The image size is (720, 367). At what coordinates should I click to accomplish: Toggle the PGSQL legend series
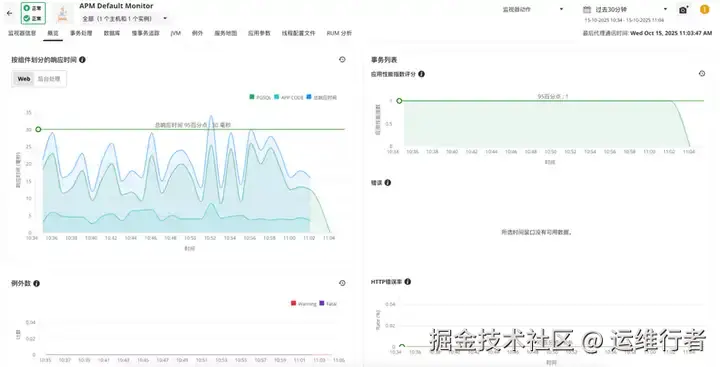260,97
